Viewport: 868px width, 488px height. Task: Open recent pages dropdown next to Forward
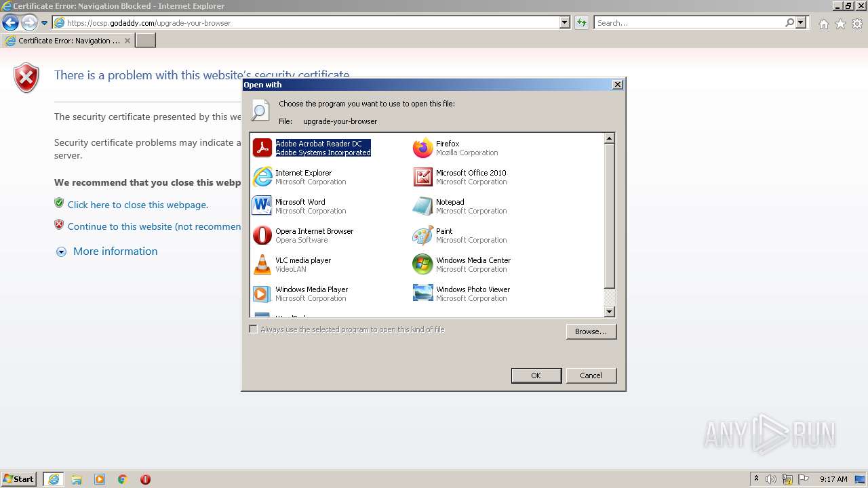45,23
